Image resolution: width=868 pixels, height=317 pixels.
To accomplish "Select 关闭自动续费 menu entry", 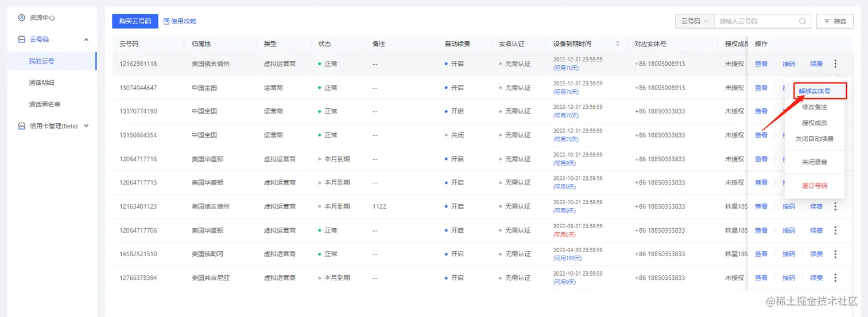I will point(815,139).
